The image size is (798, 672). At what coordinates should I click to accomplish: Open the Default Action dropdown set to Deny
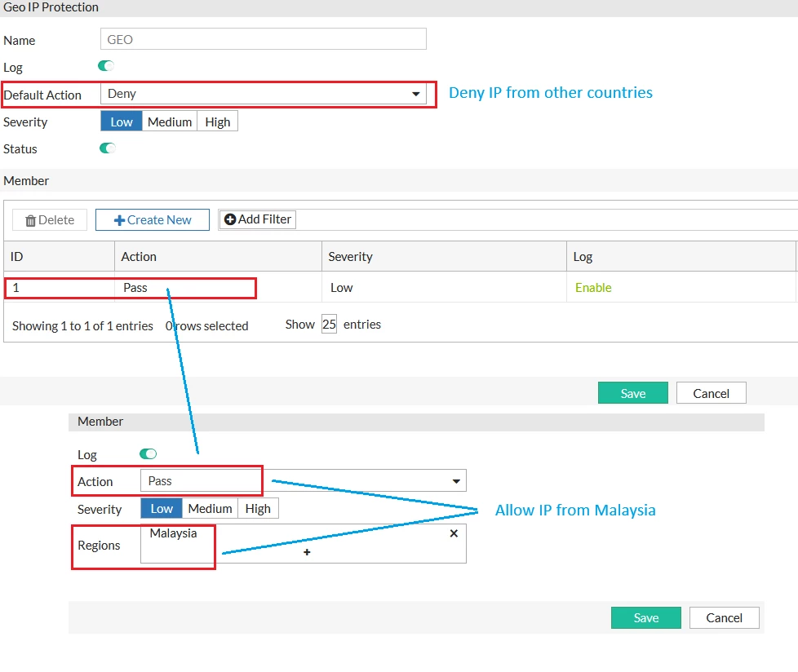coord(263,94)
